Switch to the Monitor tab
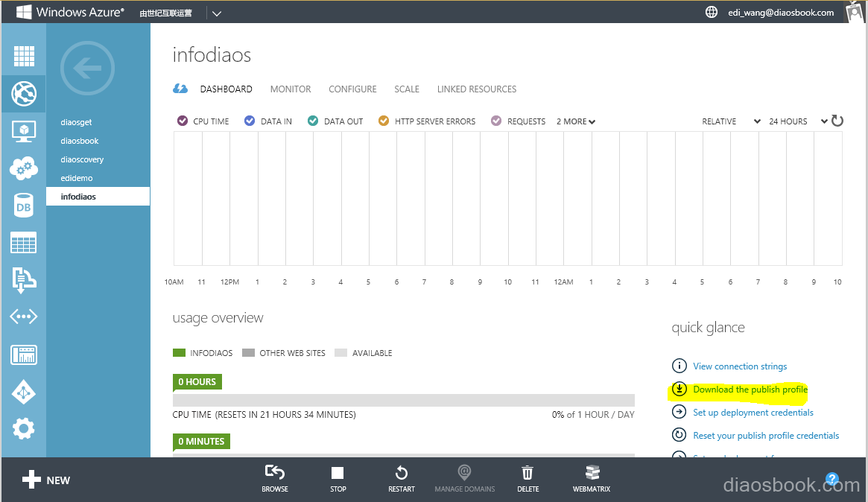Image resolution: width=868 pixels, height=502 pixels. (291, 89)
